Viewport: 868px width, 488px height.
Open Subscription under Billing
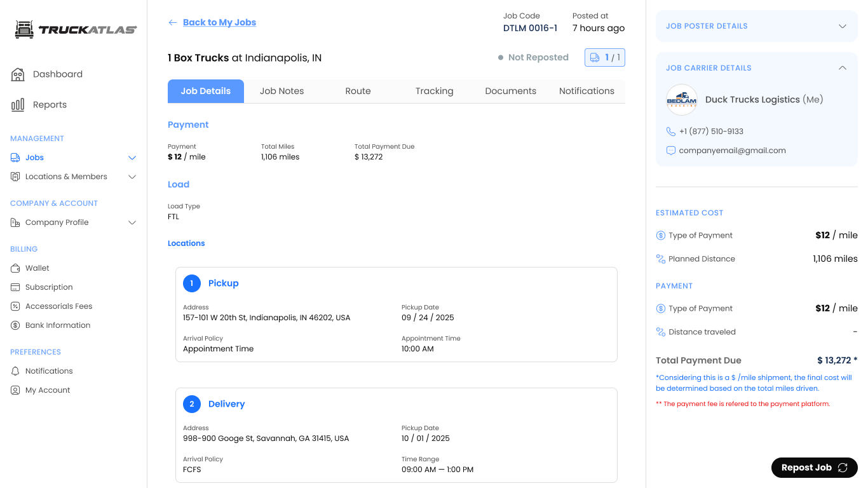point(49,287)
